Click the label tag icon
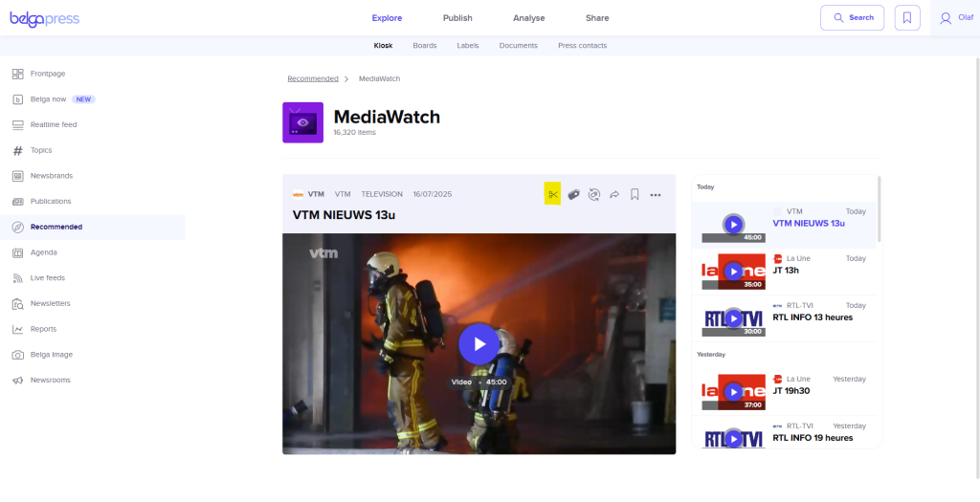Viewport: 980px width, 502px height. pos(573,195)
